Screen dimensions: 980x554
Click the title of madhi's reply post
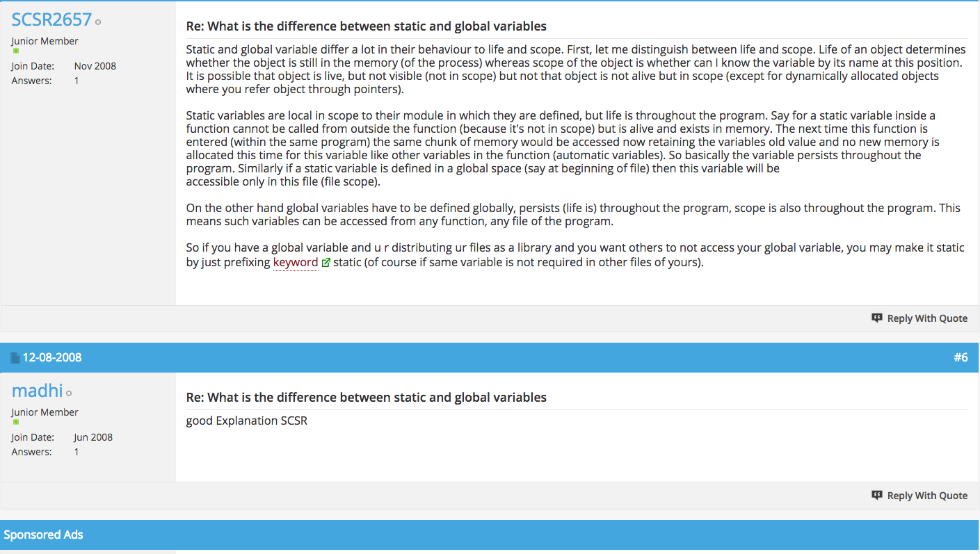pos(367,398)
